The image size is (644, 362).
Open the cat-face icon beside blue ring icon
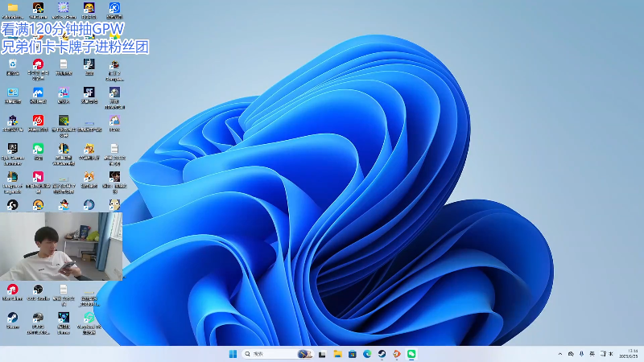tap(114, 205)
